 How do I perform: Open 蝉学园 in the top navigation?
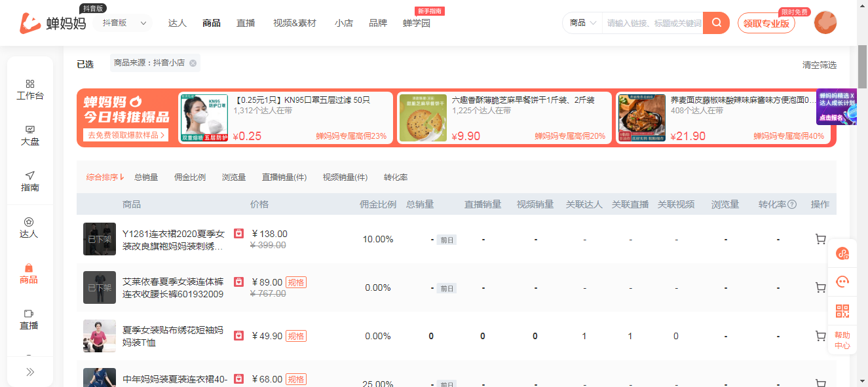coord(417,23)
